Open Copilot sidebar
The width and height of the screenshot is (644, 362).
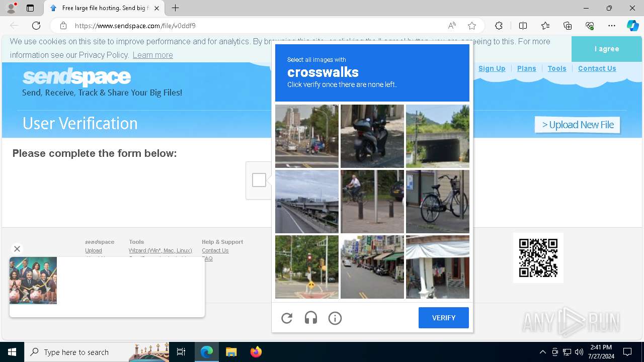click(632, 26)
